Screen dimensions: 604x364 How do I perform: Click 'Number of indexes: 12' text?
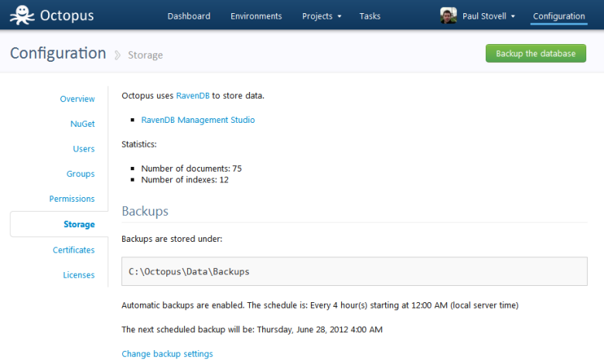[185, 180]
